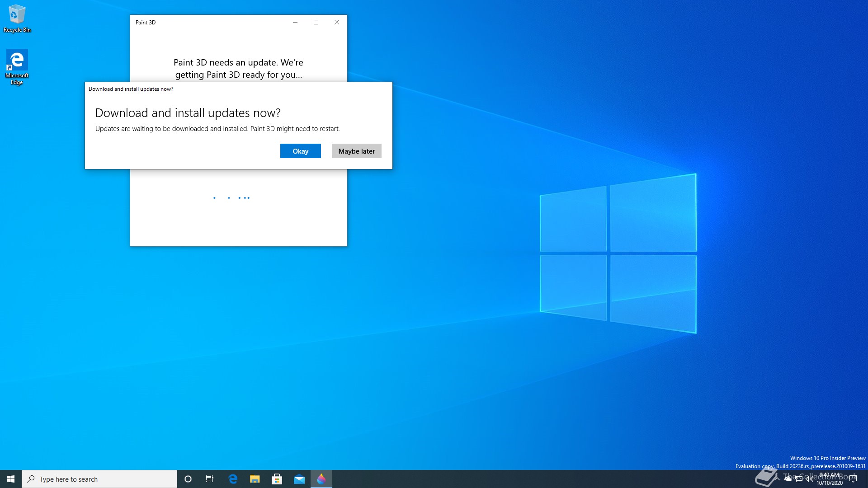Image resolution: width=868 pixels, height=488 pixels.
Task: Click the OneDrive tray icon
Action: (x=788, y=479)
